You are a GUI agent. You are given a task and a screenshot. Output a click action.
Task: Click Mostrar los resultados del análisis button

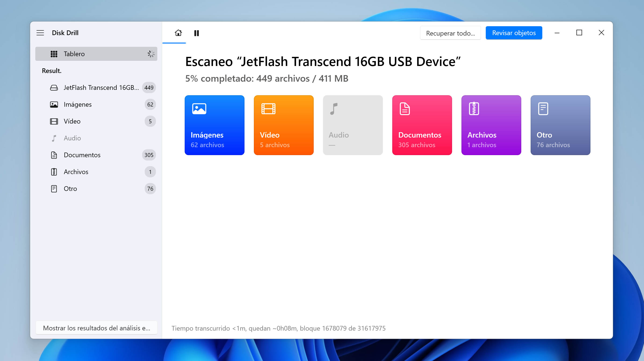(97, 328)
